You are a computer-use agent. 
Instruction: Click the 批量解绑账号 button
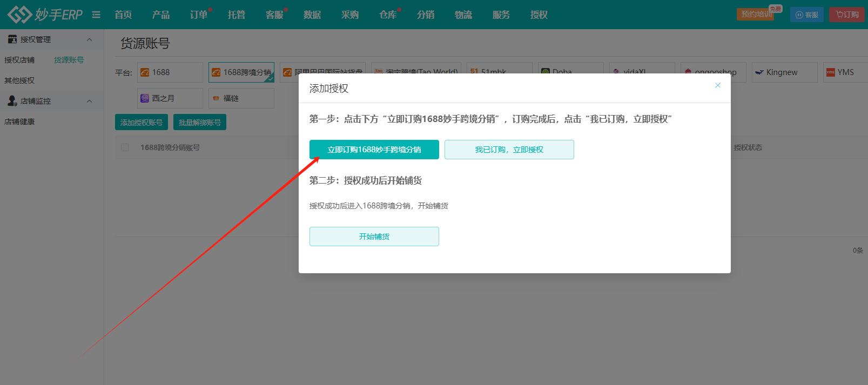coord(200,123)
